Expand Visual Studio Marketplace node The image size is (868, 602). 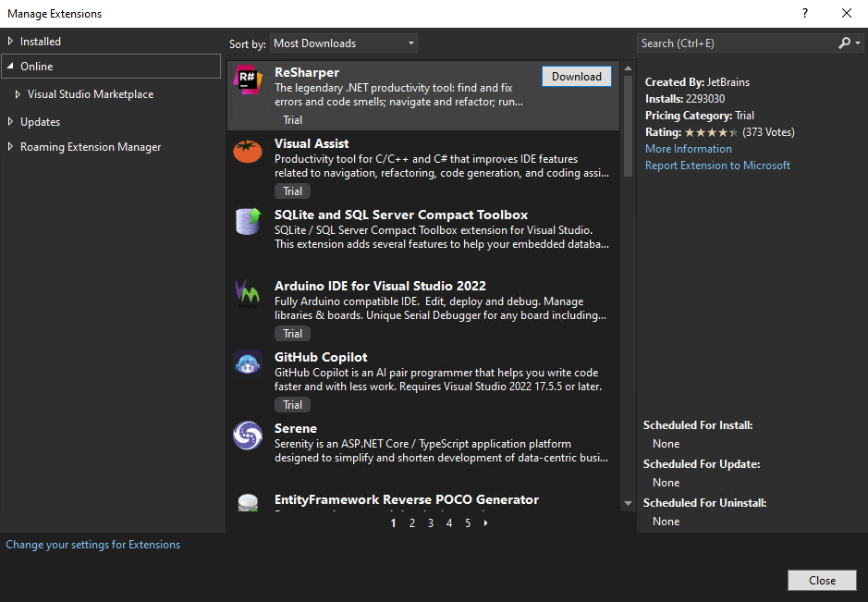coord(18,94)
